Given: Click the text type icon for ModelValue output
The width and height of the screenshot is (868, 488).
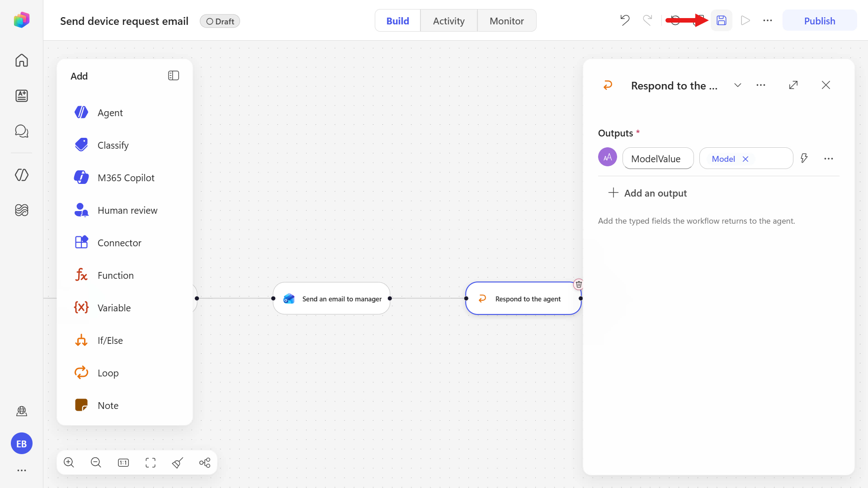Looking at the screenshot, I should point(608,157).
